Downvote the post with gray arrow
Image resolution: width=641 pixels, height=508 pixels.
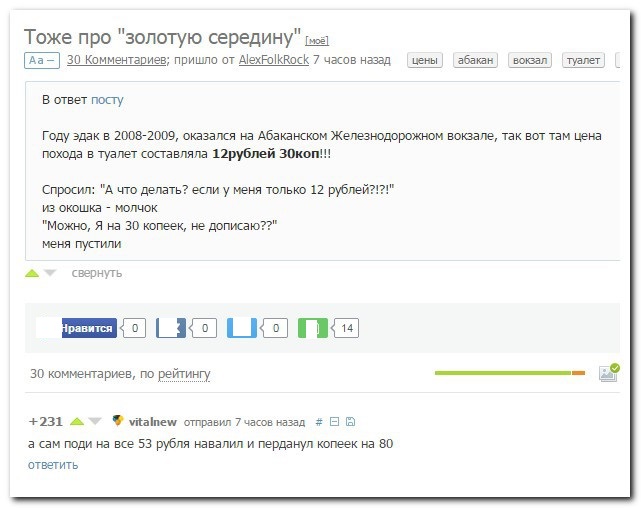coord(50,273)
